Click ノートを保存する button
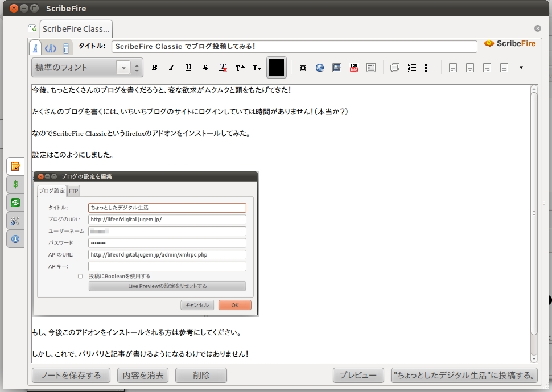This screenshot has width=552, height=392. [x=71, y=375]
